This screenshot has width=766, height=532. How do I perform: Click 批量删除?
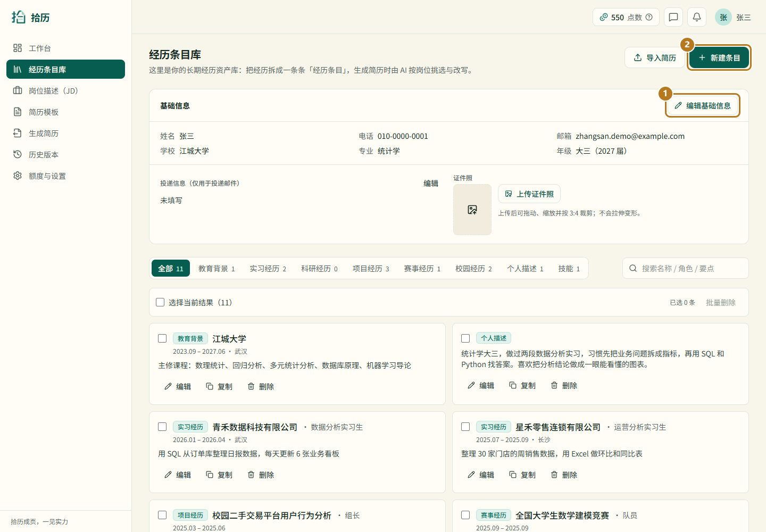(721, 302)
